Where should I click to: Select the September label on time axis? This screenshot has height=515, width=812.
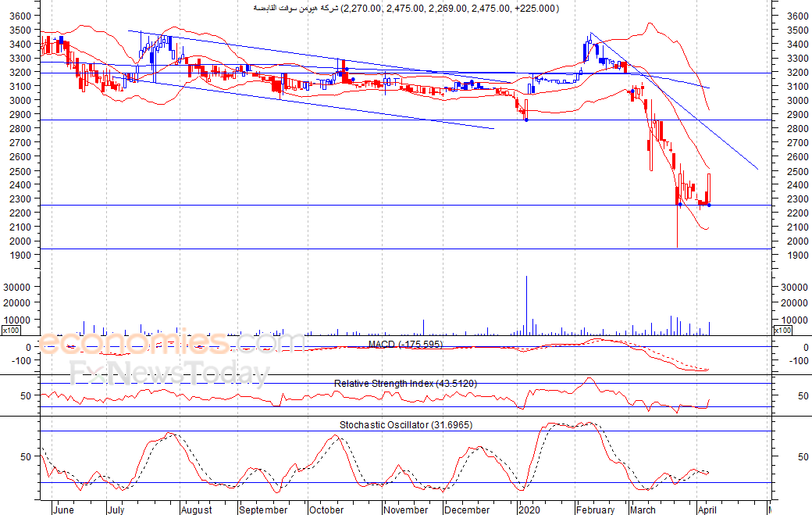(x=263, y=510)
